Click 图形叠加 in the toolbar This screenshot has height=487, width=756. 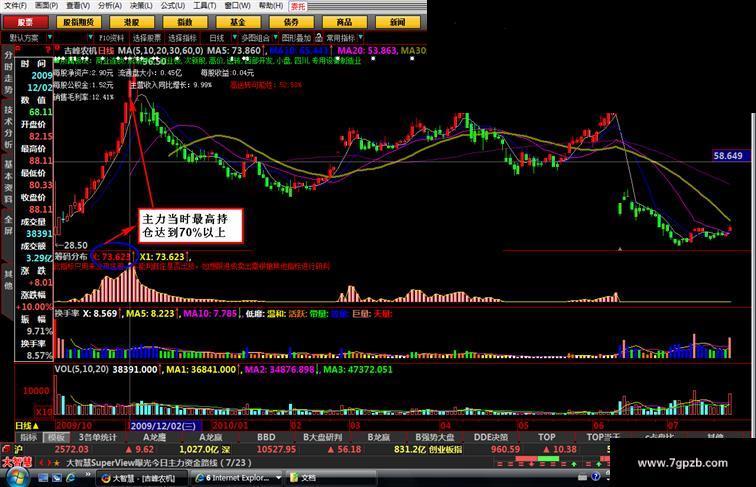click(x=296, y=38)
